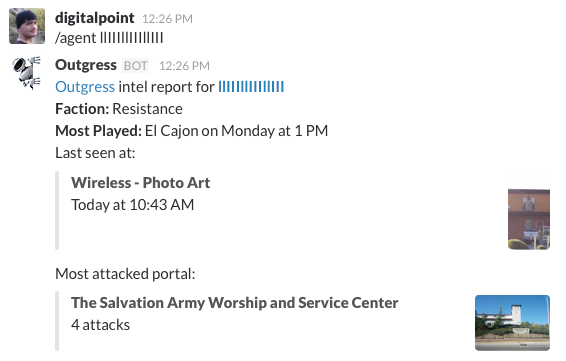Click the Most attacked portal label
Viewport: 566px width, 361px height.
point(125,274)
